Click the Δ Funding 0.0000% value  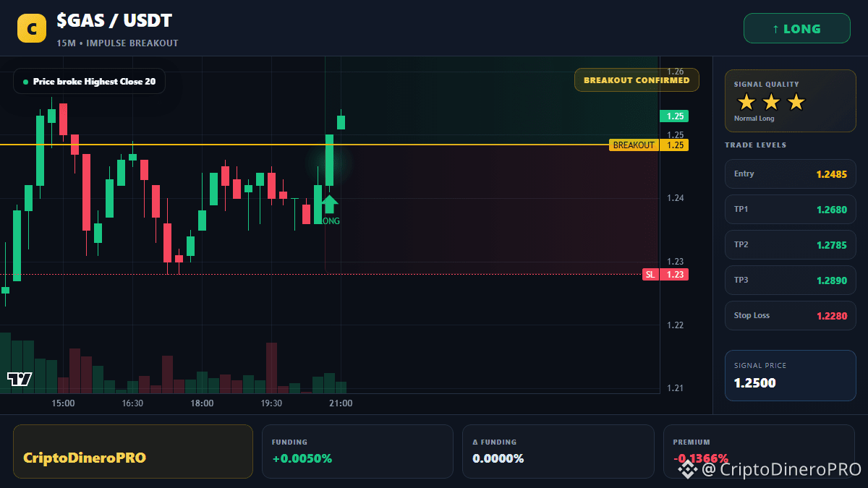(498, 458)
